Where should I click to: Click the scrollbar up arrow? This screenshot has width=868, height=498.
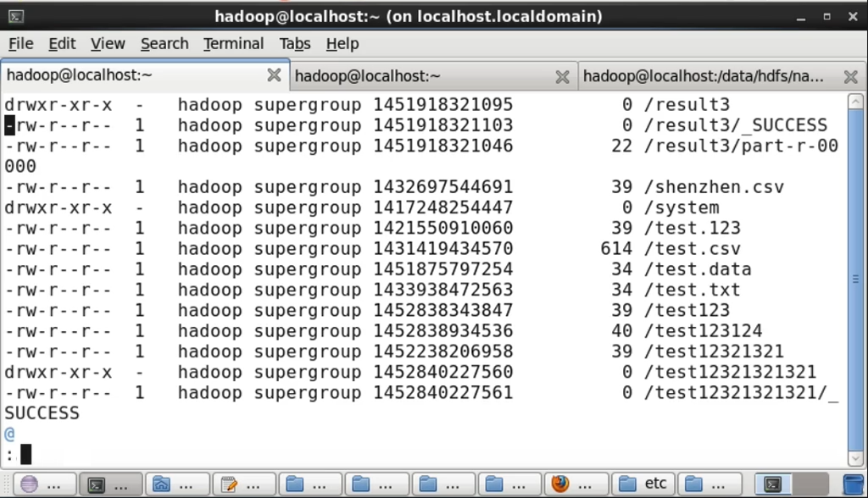point(855,102)
